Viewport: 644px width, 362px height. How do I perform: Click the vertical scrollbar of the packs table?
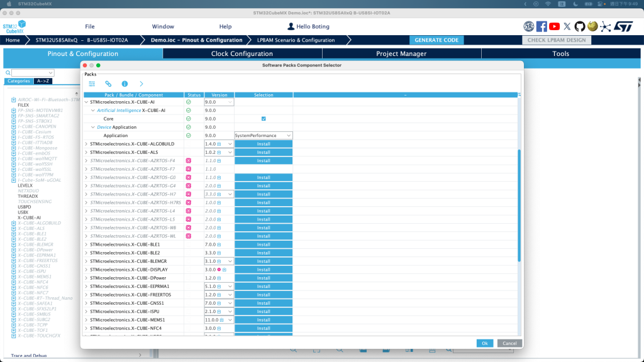point(519,206)
